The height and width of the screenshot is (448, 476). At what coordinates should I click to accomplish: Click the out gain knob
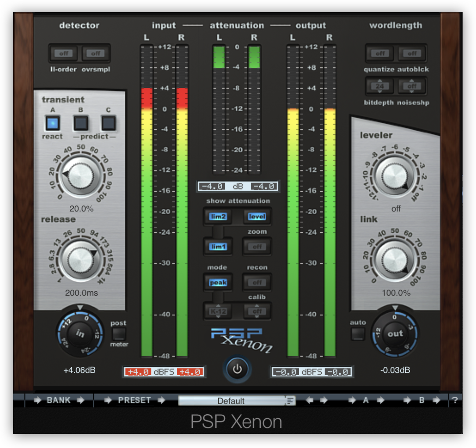coord(395,333)
